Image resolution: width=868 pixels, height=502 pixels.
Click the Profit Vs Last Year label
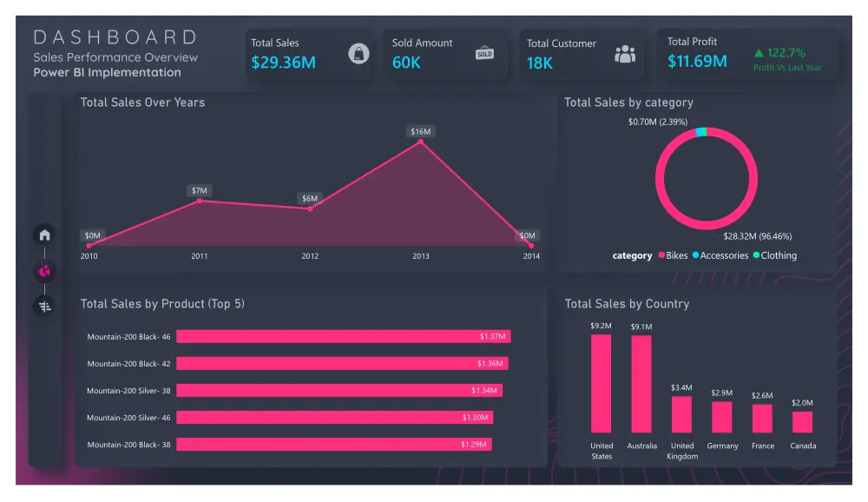[787, 68]
